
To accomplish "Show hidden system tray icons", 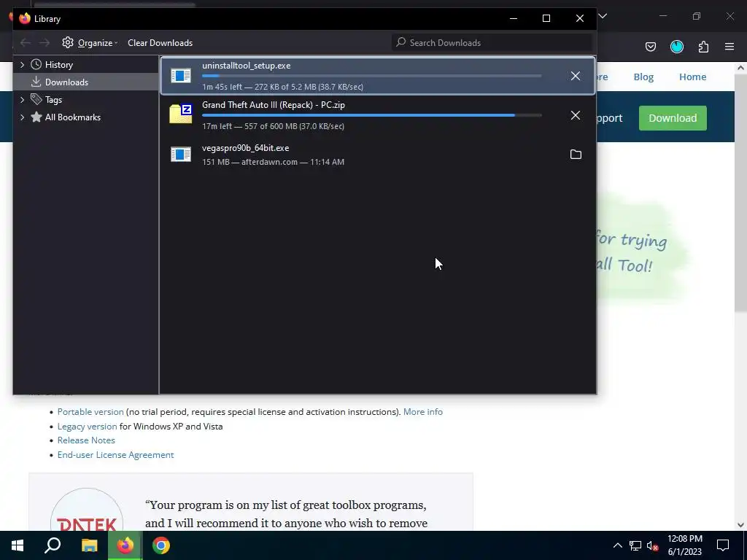I will coord(617,545).
